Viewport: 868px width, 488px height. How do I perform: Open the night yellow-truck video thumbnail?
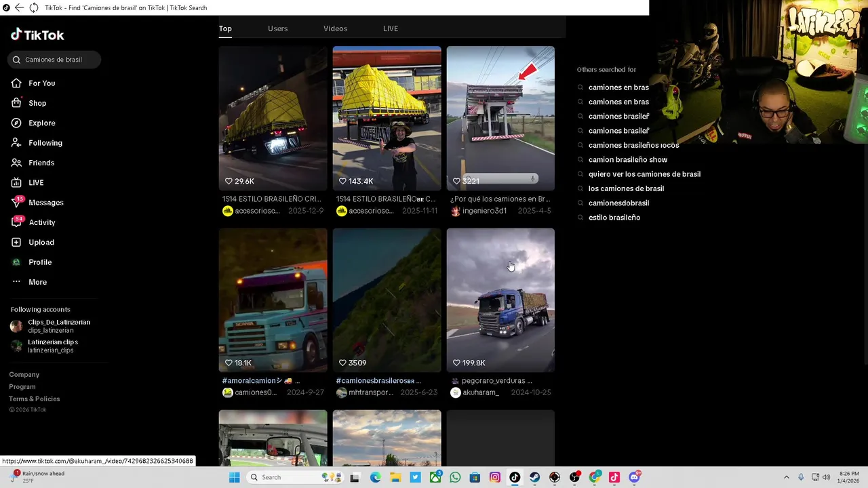point(273,118)
